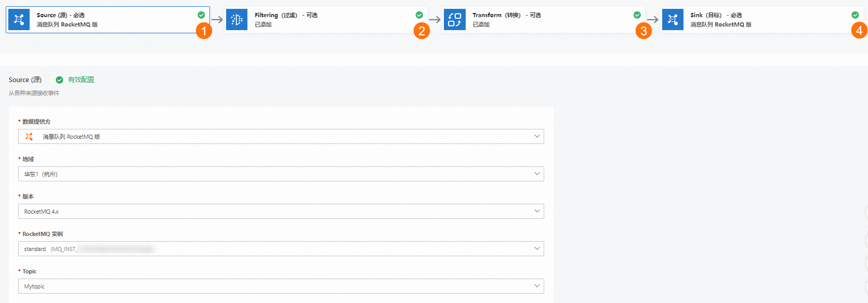Viewport: 868px width, 303px height.
Task: Select the Source (源) step card
Action: pyautogui.click(x=108, y=20)
